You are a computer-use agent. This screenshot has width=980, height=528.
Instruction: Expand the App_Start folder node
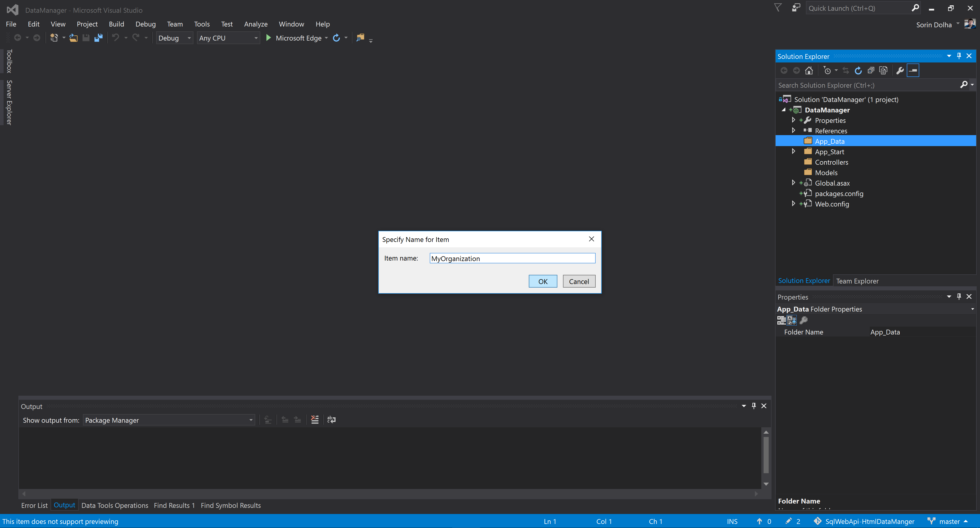point(793,151)
